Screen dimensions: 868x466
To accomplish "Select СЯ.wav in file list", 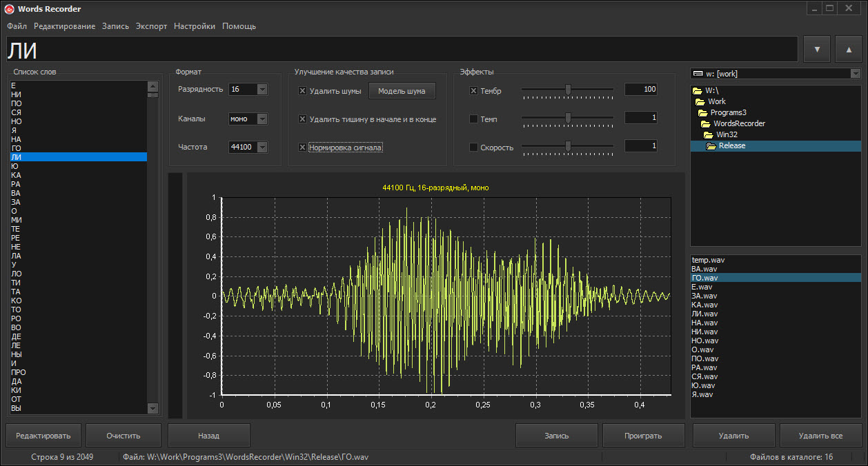I will [776, 376].
